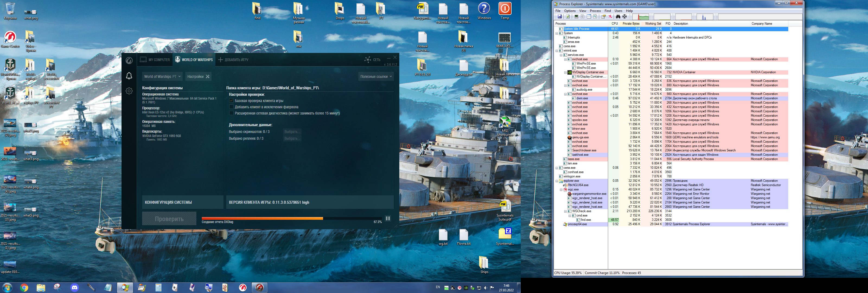
Task: Click Save icon in Process Explorer toolbar
Action: coord(560,17)
